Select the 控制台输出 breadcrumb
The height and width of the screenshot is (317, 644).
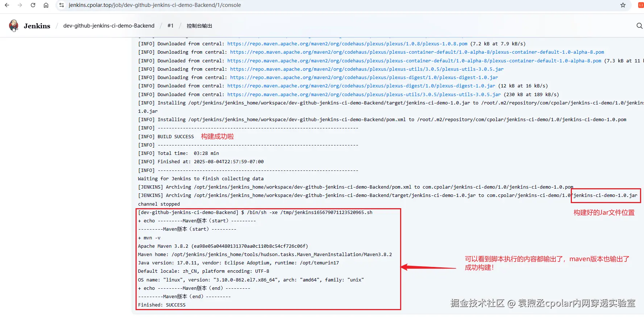199,26
